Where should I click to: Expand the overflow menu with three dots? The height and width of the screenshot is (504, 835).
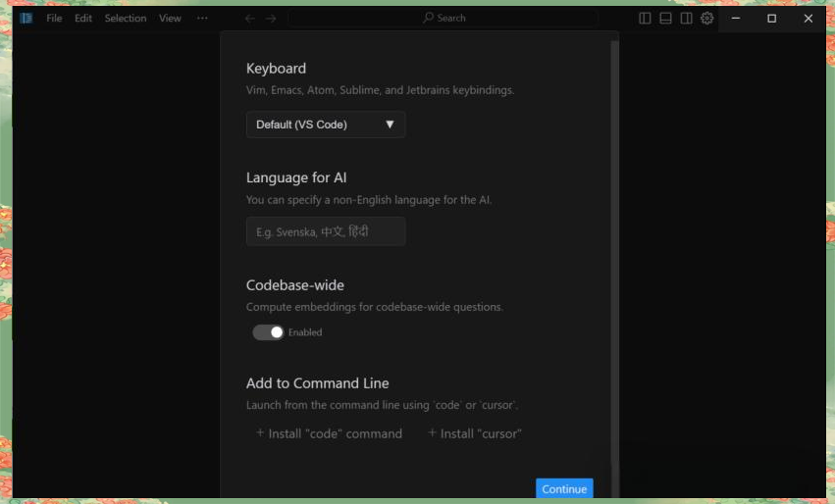202,18
